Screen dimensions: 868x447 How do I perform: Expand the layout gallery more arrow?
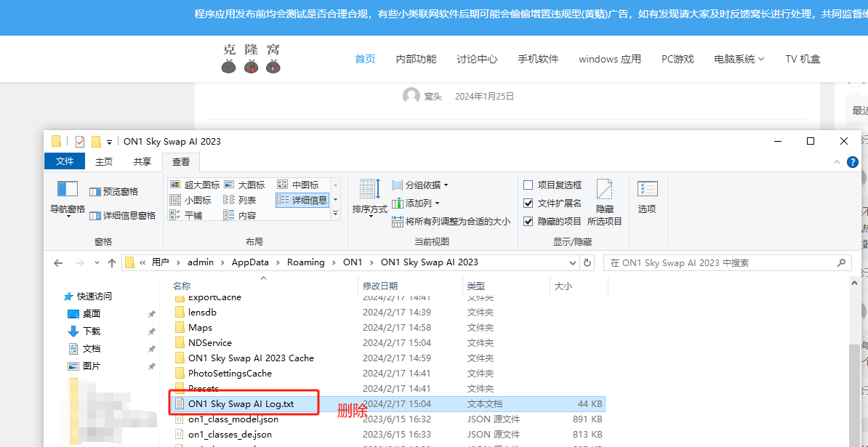335,214
